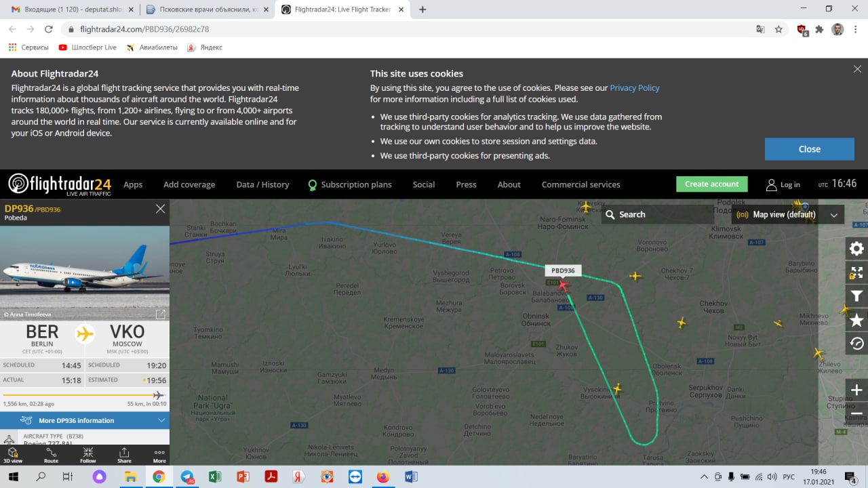Viewport: 868px width, 488px height.
Task: Show the Route of flight DP936
Action: 51,455
